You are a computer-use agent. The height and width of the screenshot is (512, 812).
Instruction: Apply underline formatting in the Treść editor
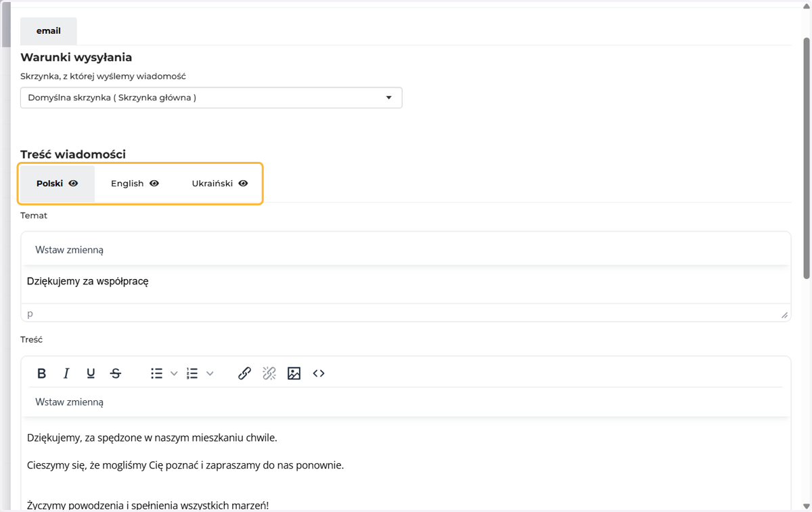(x=91, y=373)
